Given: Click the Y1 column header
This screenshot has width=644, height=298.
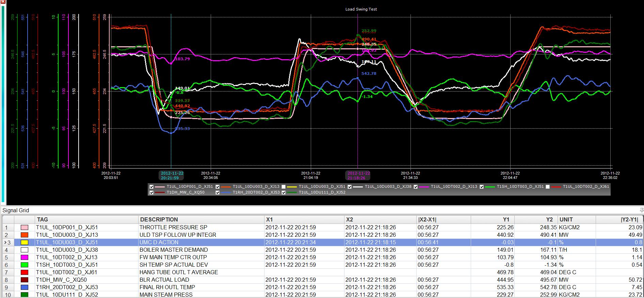Looking at the screenshot, I should click(493, 219).
